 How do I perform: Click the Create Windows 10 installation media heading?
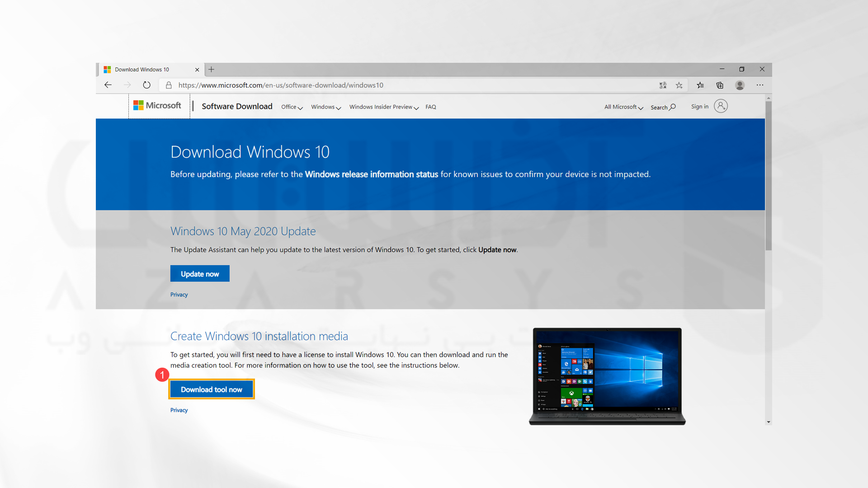259,336
